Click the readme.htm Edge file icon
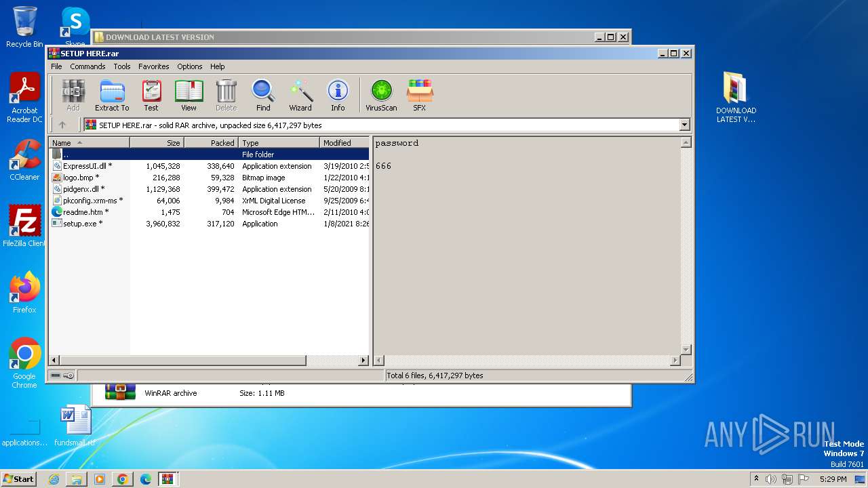Screen dimensions: 868x488 click(x=57, y=212)
